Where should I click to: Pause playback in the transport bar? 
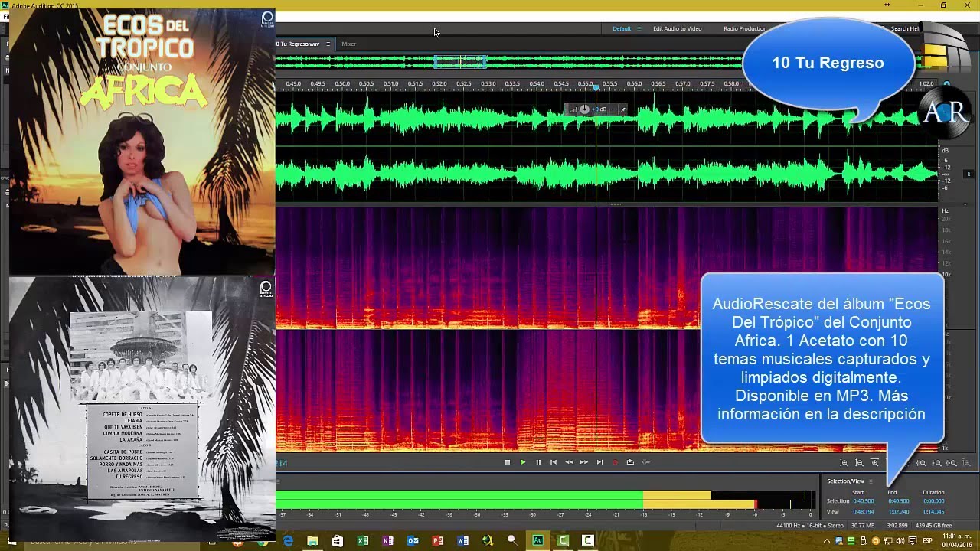tap(538, 462)
